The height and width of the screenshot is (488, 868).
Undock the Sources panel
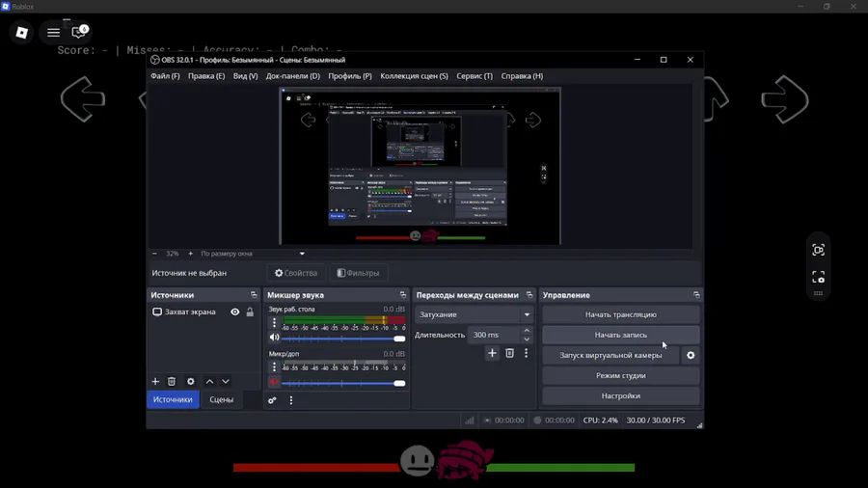[254, 295]
